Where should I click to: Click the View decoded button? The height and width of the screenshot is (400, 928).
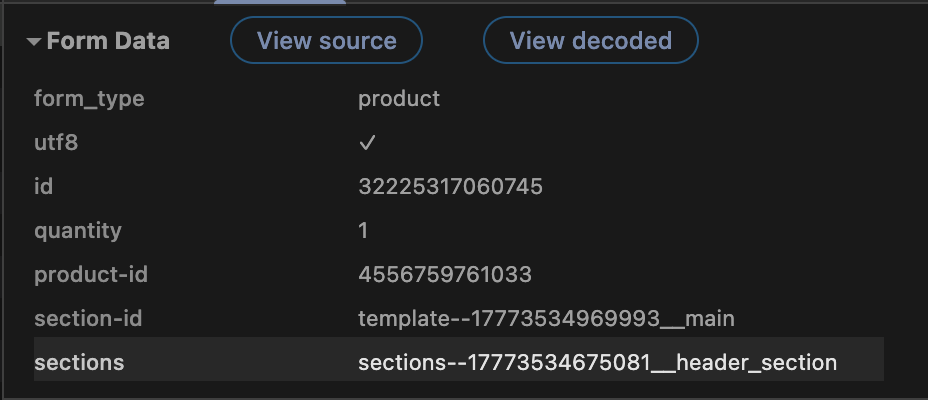point(590,41)
